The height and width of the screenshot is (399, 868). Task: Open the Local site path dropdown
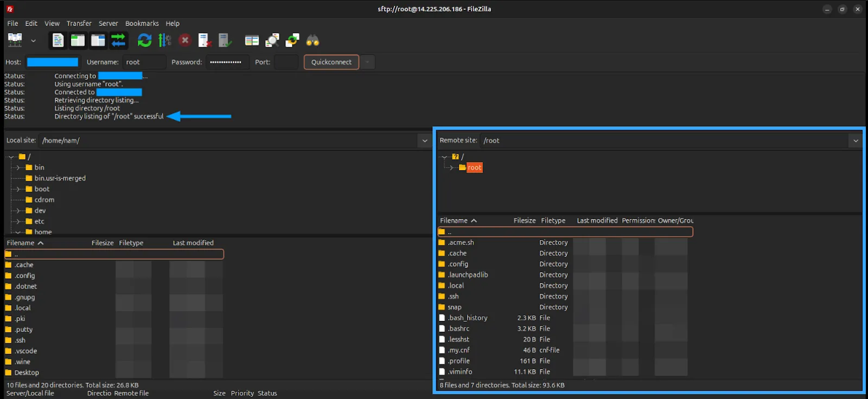tap(425, 140)
